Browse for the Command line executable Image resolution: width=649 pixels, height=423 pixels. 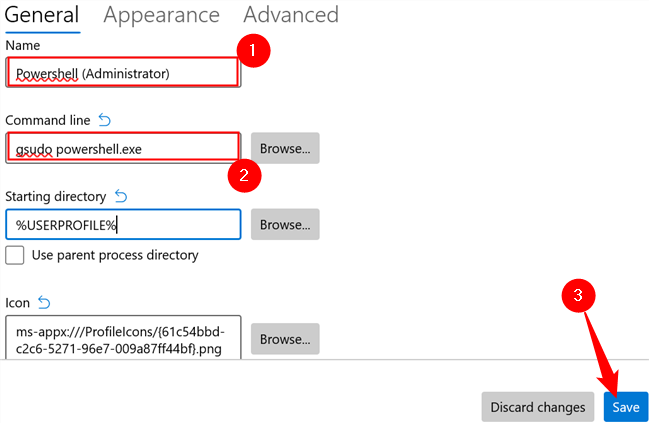(x=285, y=148)
